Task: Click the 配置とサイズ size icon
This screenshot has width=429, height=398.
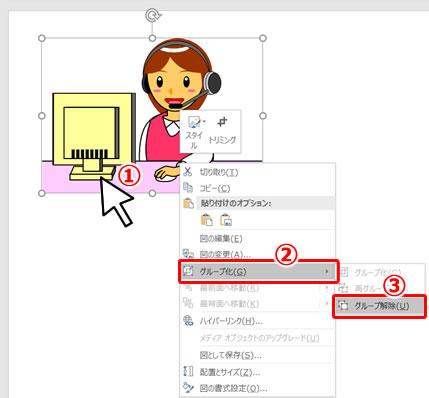Action: [x=188, y=371]
